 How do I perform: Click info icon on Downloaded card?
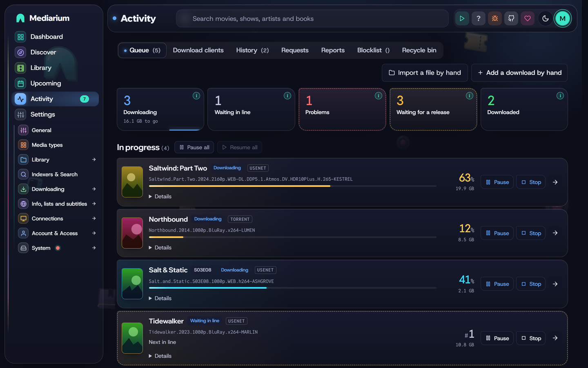(560, 96)
